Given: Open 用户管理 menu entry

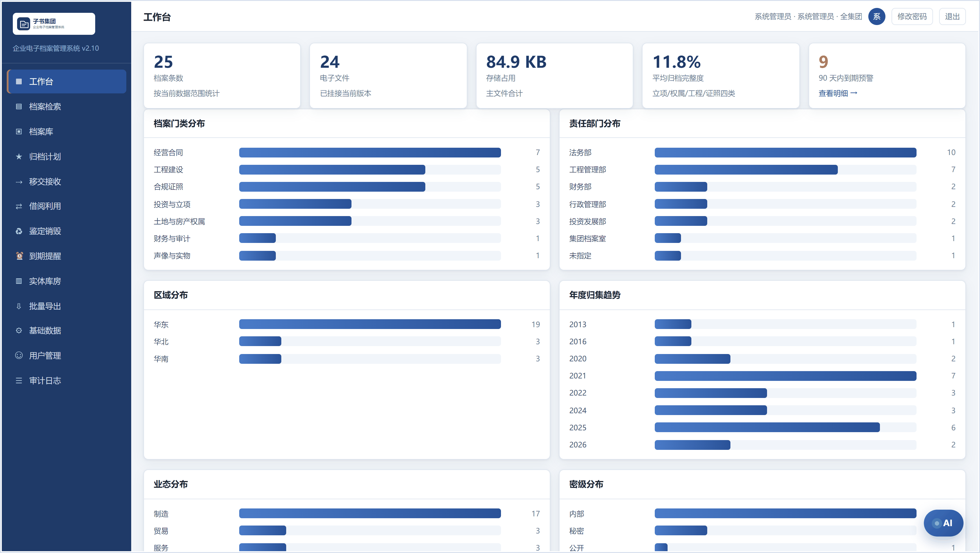Looking at the screenshot, I should (x=67, y=356).
